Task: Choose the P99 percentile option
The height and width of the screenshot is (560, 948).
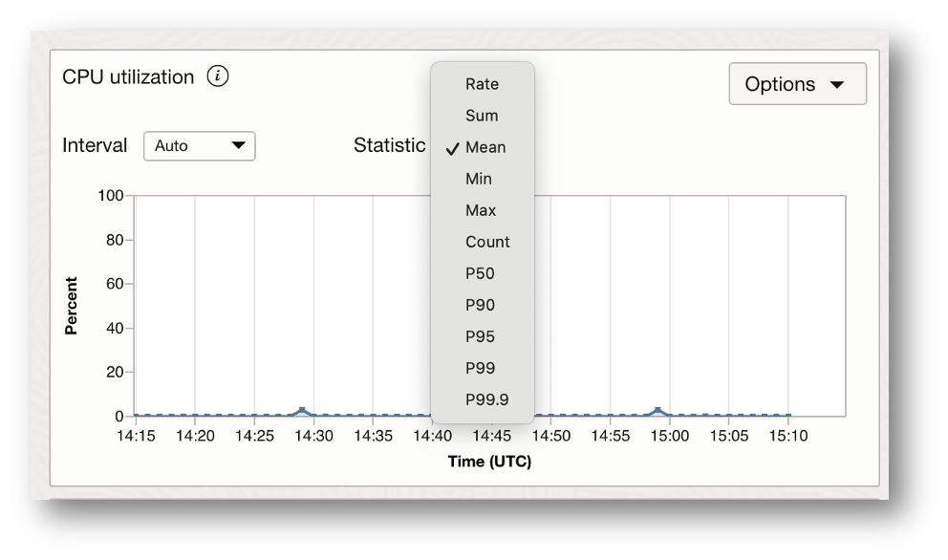Action: point(483,368)
